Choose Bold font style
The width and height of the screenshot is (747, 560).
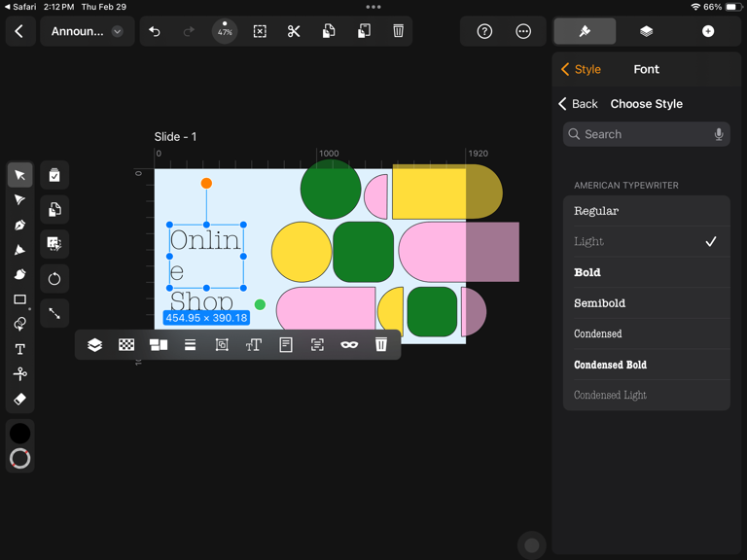[x=646, y=272]
